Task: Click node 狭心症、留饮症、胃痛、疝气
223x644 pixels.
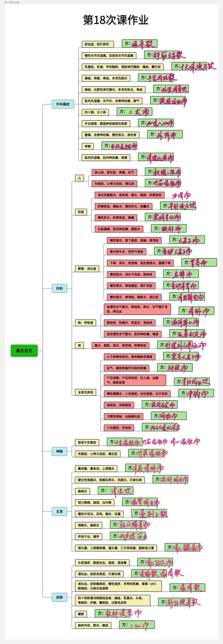Action: [114, 172]
